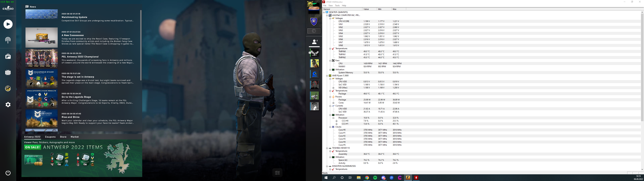Open the Watch TV sidebar icon
644x181 pixels.
tap(8, 73)
